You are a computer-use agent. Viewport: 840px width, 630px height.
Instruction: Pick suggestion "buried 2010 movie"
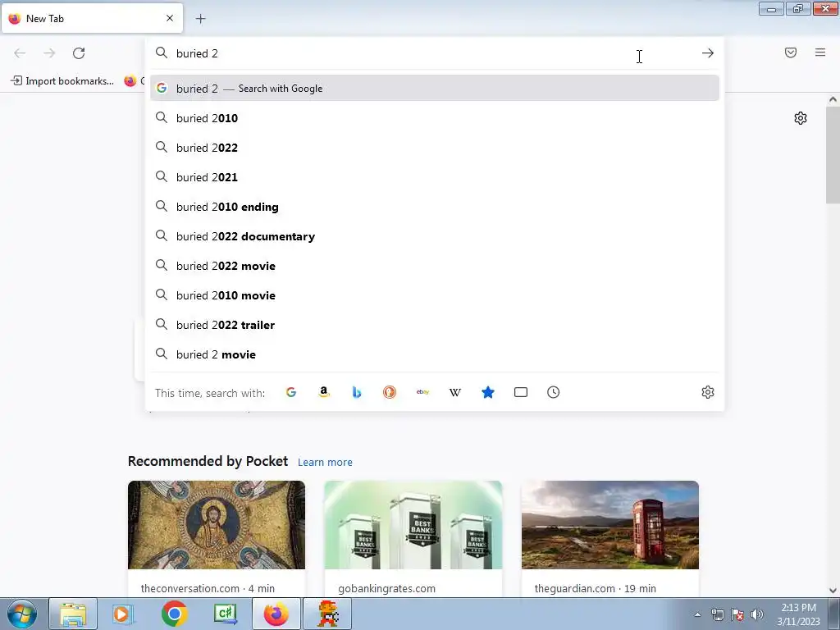point(435,295)
